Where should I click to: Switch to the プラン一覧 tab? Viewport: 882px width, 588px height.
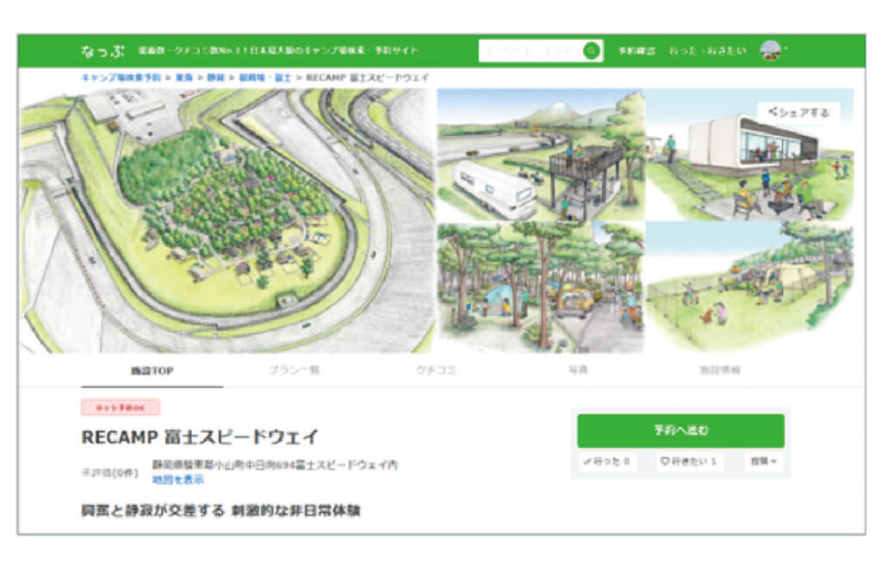click(294, 370)
